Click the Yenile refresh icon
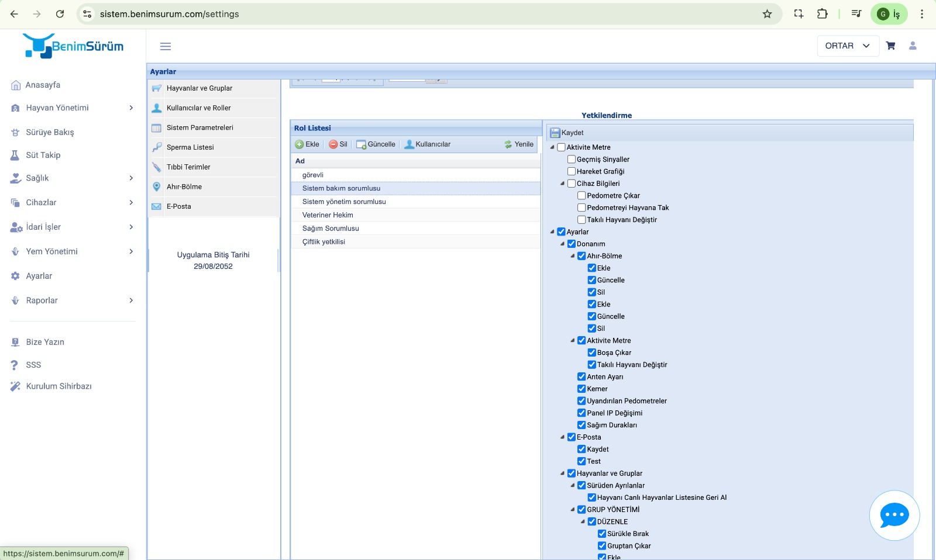Viewport: 936px width, 560px height. (x=508, y=144)
